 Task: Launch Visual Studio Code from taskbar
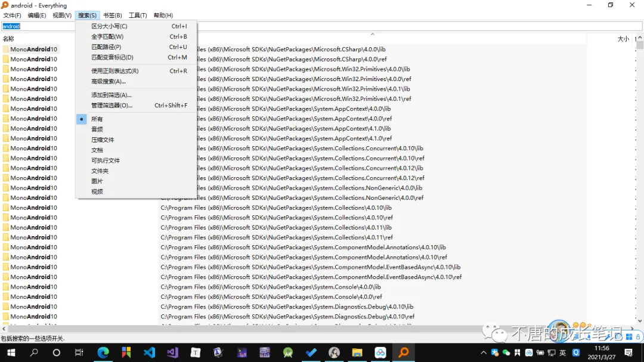150,352
